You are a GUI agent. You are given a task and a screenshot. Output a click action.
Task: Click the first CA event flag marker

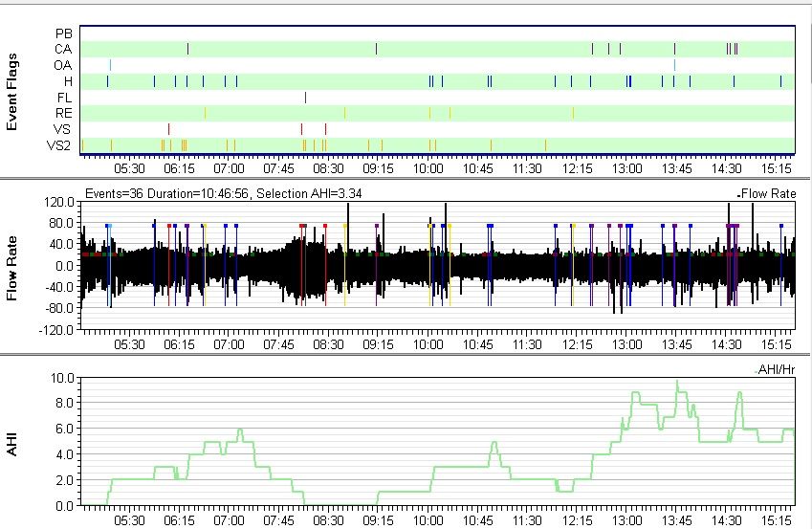pos(187,49)
